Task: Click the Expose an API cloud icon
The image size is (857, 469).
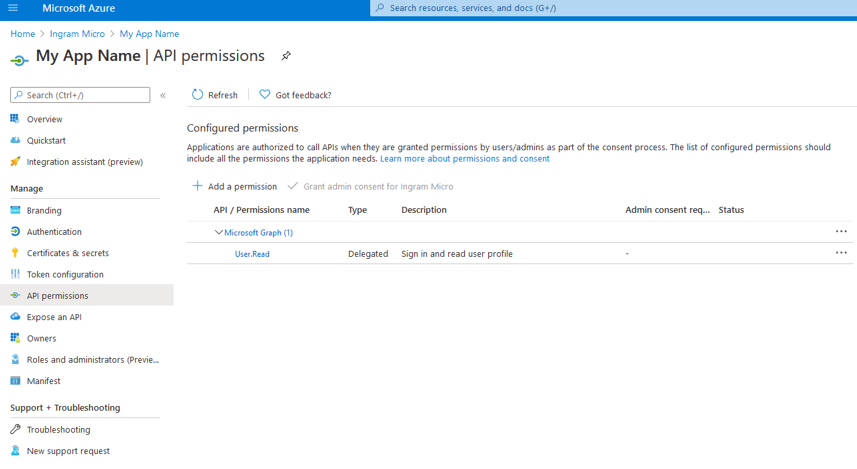Action: click(x=15, y=316)
